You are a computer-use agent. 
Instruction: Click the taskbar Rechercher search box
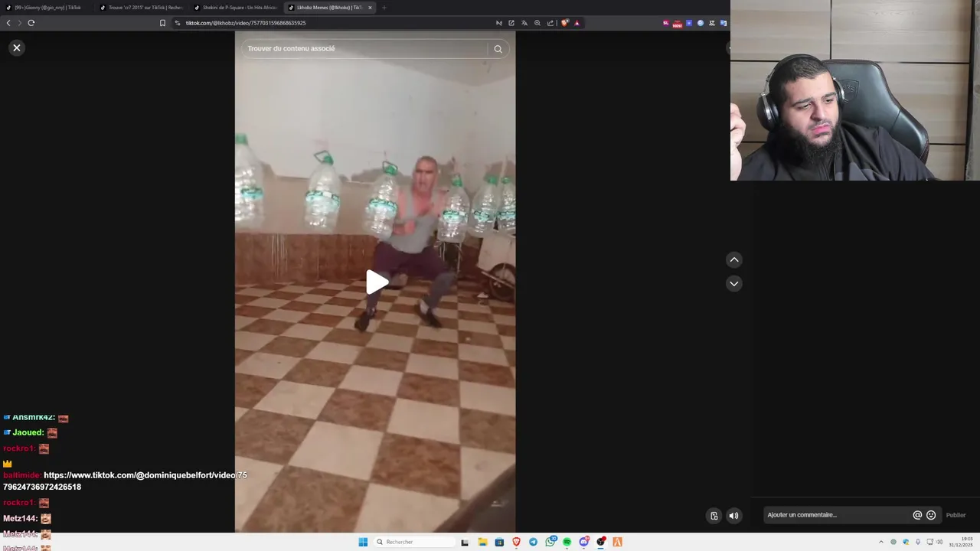click(x=413, y=542)
